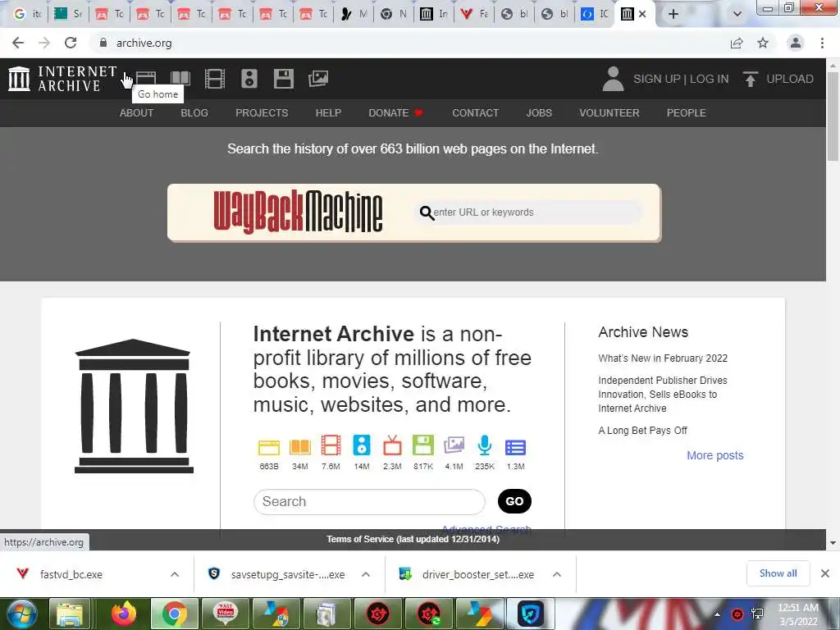Open the CONTACT menu item
The image size is (840, 630).
point(475,113)
